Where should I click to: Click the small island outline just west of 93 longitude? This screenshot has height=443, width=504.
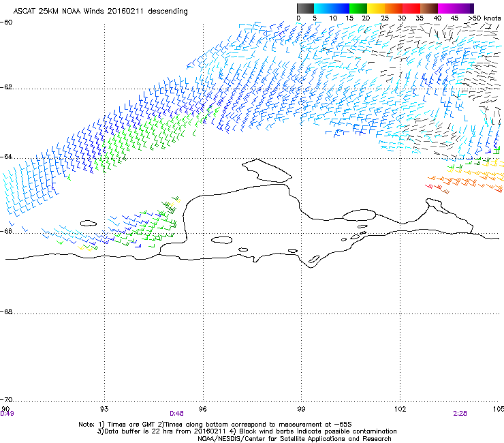[89, 223]
